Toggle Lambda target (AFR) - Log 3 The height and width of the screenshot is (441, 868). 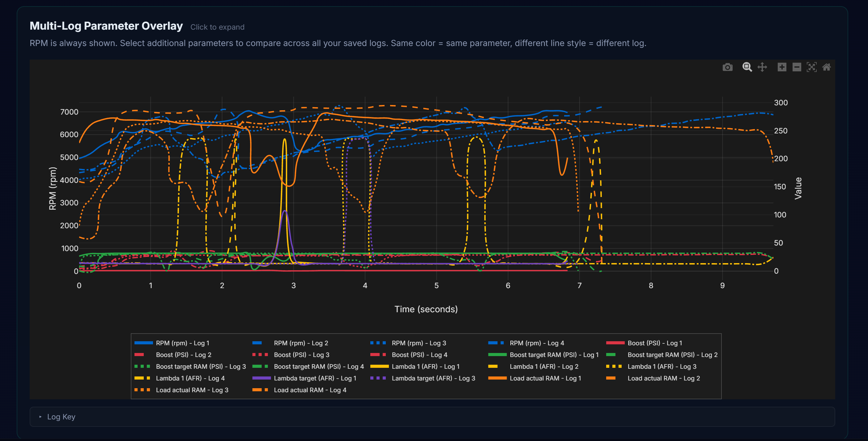pyautogui.click(x=423, y=378)
